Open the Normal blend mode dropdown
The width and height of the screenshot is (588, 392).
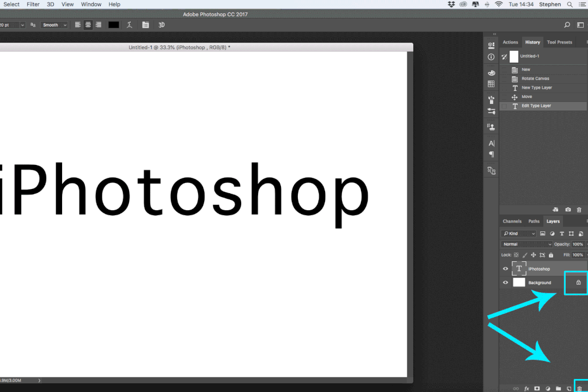coord(526,244)
